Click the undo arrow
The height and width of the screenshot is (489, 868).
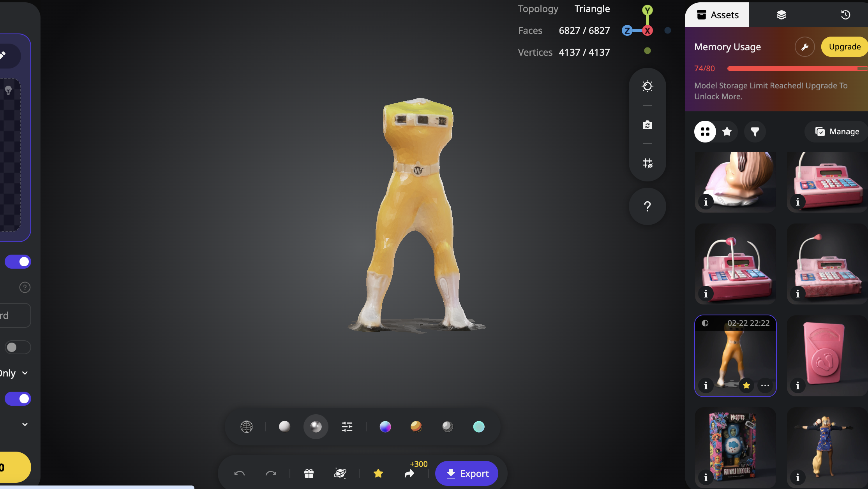(239, 473)
